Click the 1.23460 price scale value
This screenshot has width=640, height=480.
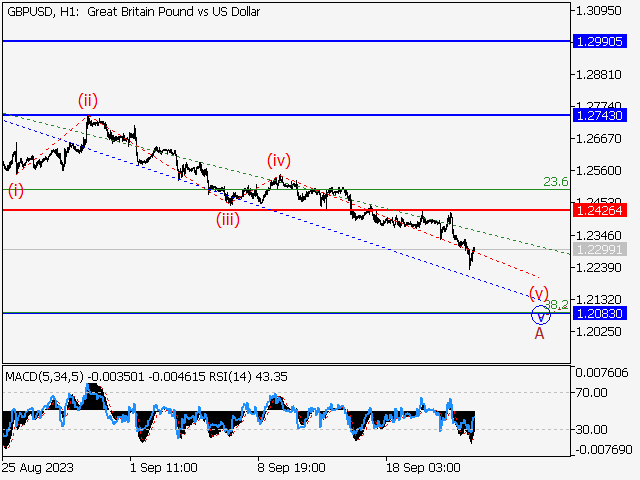tap(598, 236)
